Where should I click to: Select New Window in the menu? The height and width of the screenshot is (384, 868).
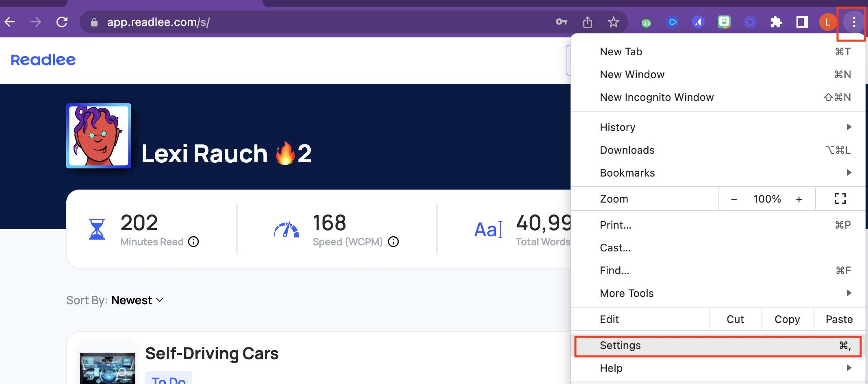tap(718, 74)
